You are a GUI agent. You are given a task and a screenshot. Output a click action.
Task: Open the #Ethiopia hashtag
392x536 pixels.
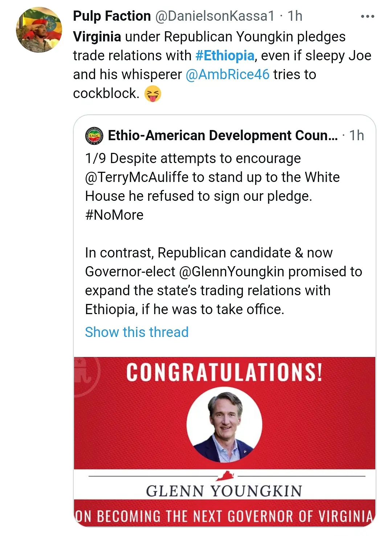coord(225,56)
